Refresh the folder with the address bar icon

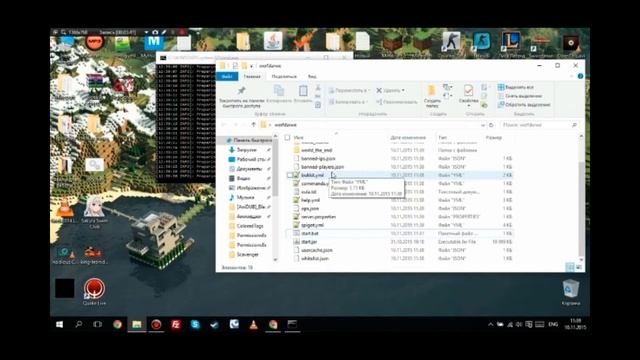(491, 125)
